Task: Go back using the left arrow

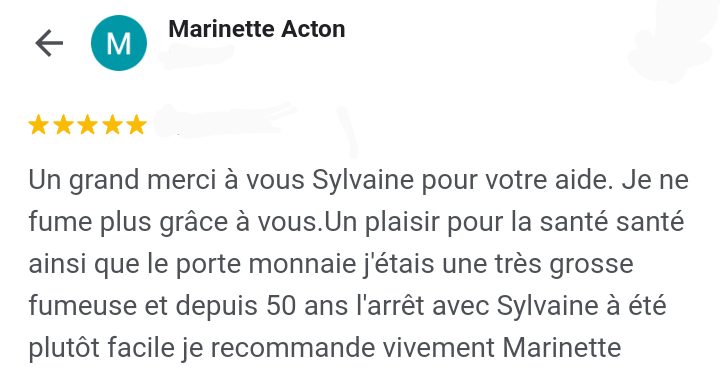Action: click(49, 43)
